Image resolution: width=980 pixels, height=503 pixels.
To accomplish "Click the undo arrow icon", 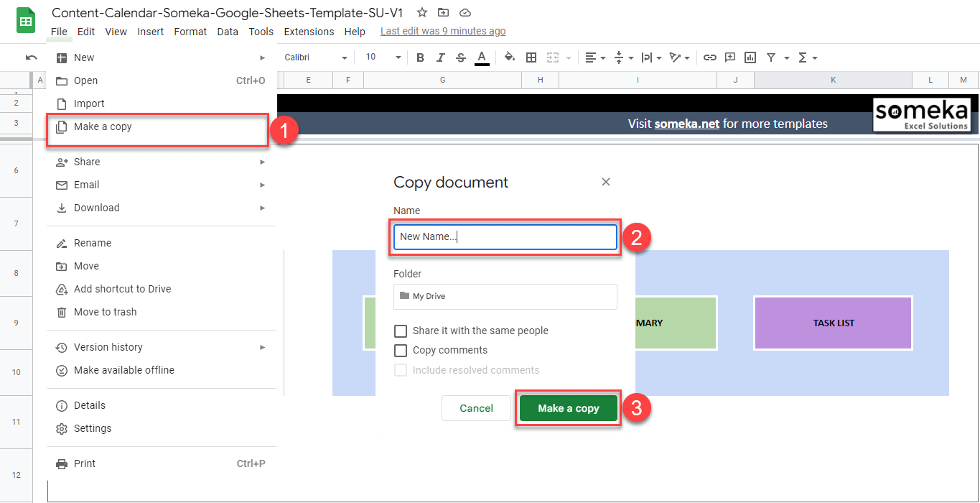I will coord(31,57).
